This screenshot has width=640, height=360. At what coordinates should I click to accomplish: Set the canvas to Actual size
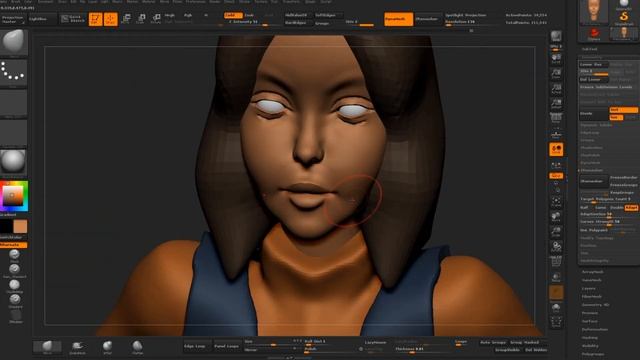click(556, 89)
